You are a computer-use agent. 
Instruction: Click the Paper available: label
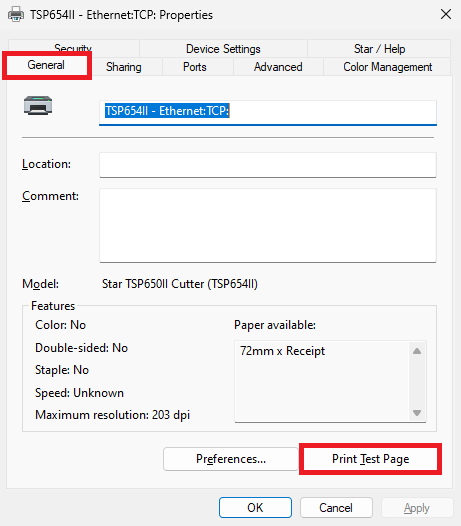pos(275,325)
